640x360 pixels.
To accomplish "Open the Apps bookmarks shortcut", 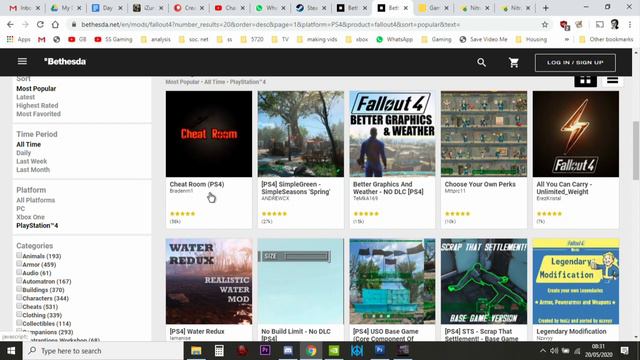I will coord(19,39).
